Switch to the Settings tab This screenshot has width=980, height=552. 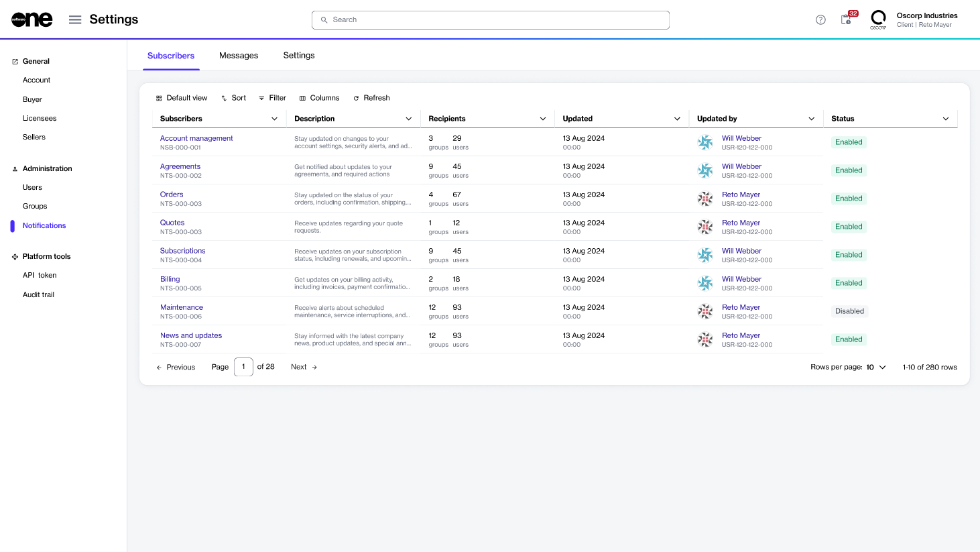click(x=299, y=56)
